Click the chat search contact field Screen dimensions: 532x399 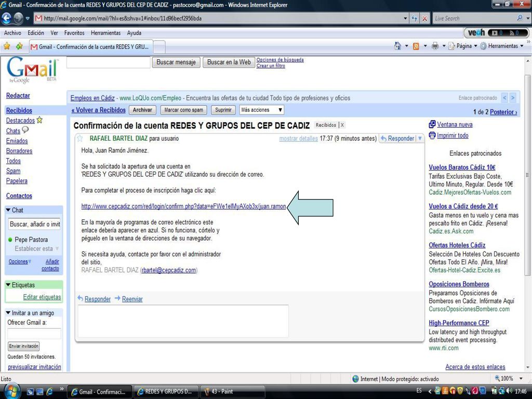pos(35,224)
